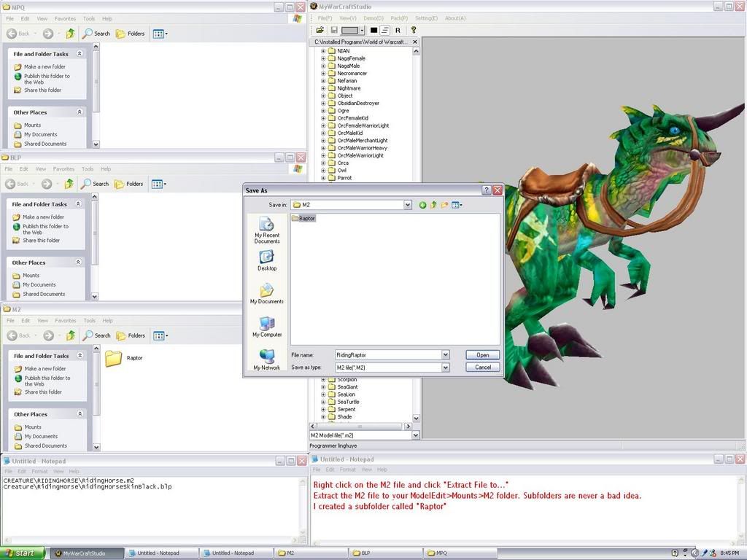
Task: Switch to MyWarCraftStudio taskbar button
Action: coord(87,553)
